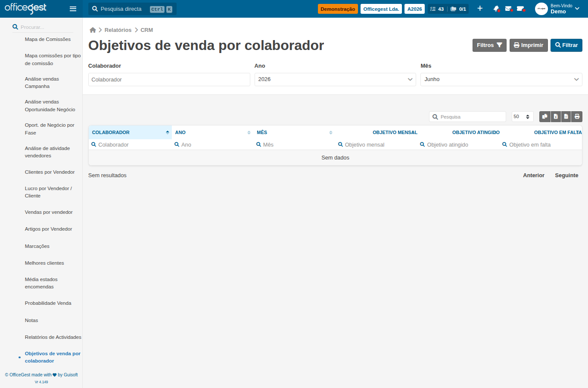
Task: Click the OBJETIVO MENSAL column header
Action: point(395,132)
